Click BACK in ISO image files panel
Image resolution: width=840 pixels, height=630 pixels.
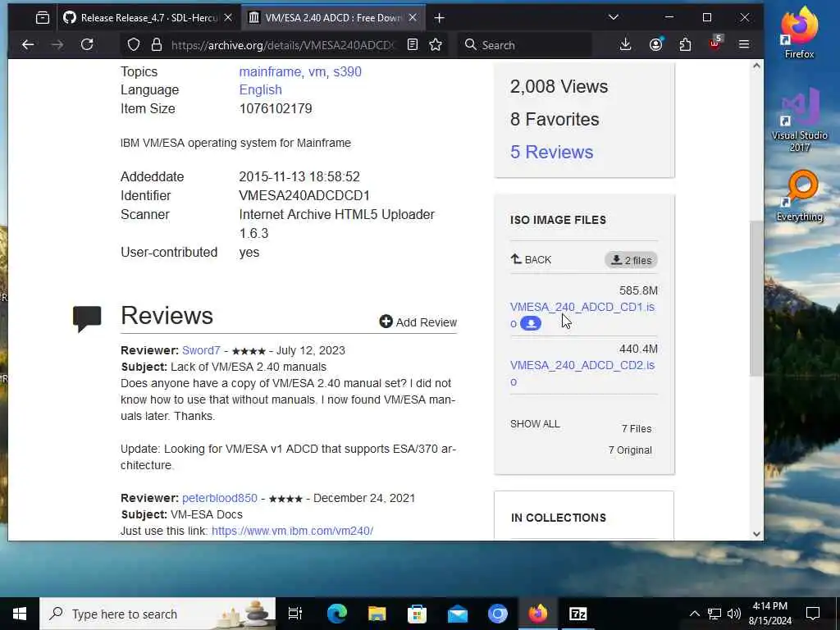[x=531, y=260]
